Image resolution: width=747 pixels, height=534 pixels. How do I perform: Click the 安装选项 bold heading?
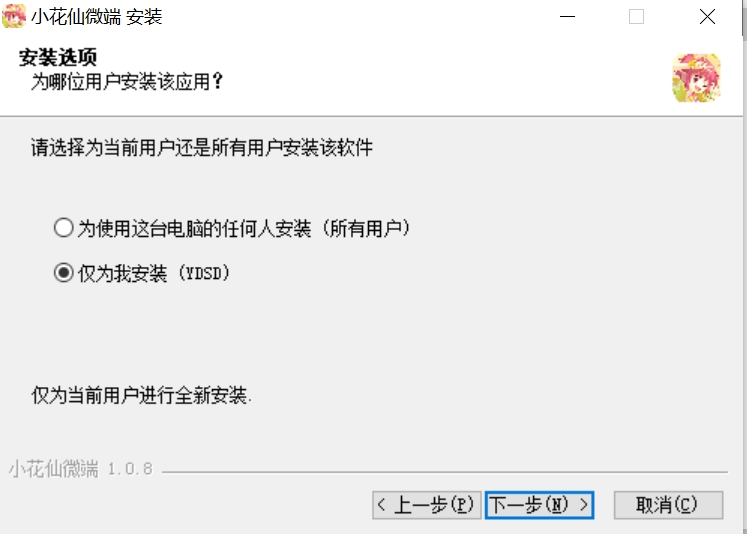[58, 57]
